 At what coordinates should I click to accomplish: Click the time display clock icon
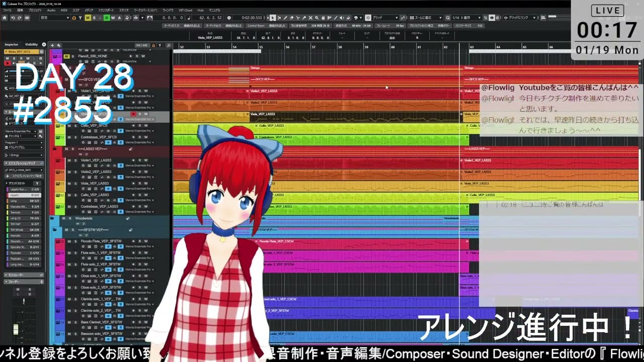point(229,18)
